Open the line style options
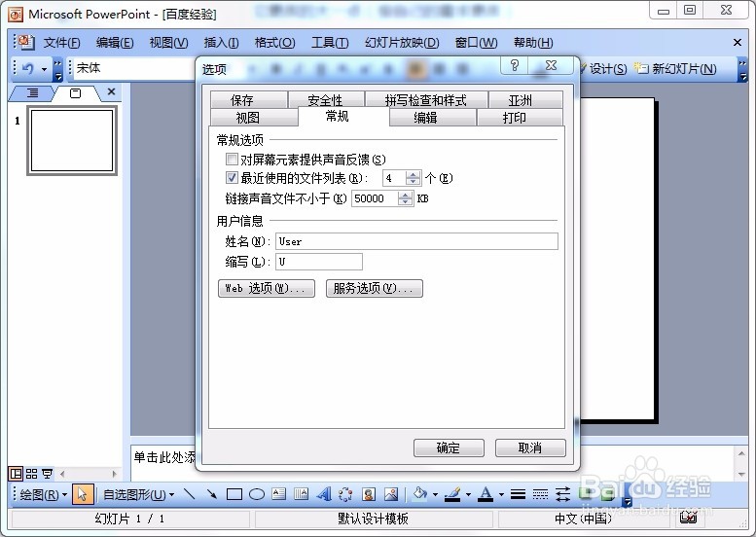Screen dimensions: 756x537 pyautogui.click(x=518, y=494)
